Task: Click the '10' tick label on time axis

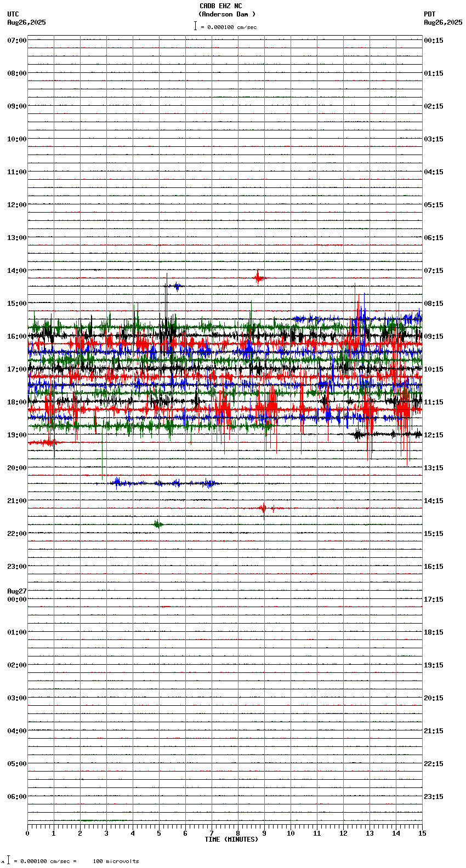Action: (x=291, y=833)
